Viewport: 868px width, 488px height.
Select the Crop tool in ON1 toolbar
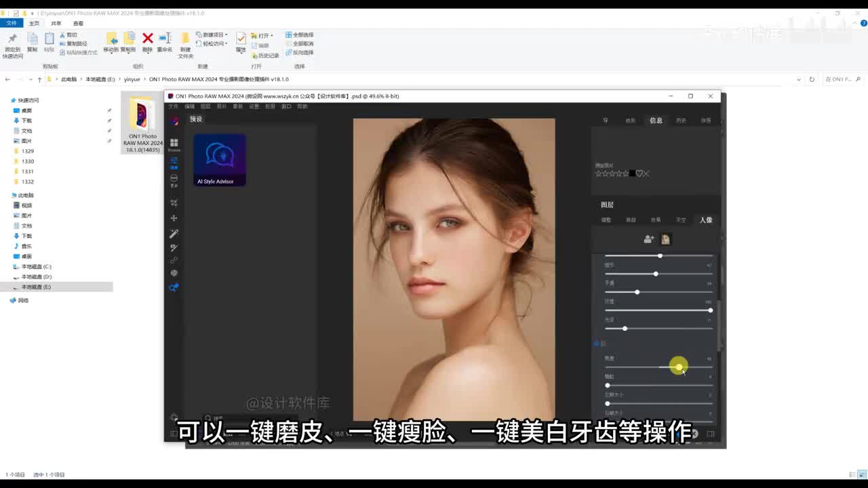point(174,203)
